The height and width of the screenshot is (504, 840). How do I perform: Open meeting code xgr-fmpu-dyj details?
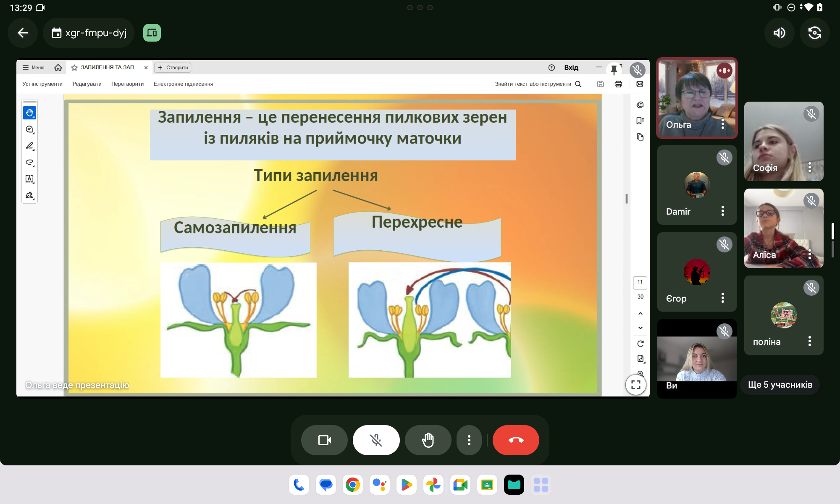pos(89,33)
